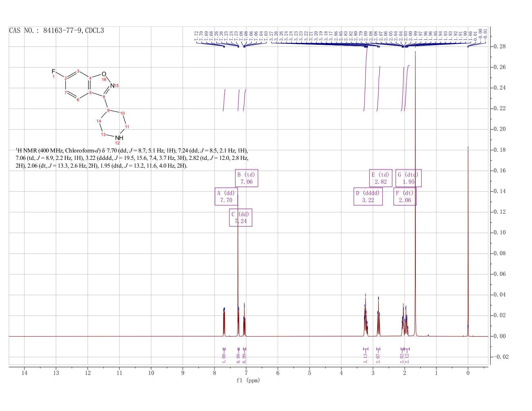The image size is (532, 411).
Task: Select multiplet box E (td) 2.82
Action: click(380, 178)
